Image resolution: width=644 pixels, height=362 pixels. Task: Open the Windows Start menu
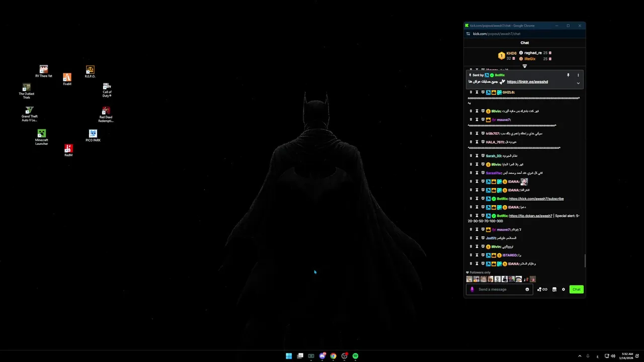(289, 356)
